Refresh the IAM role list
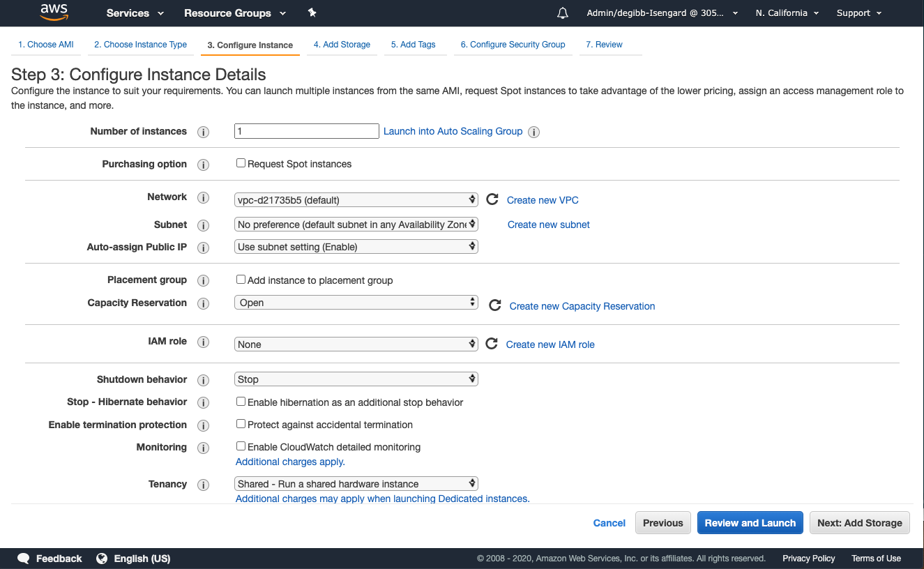This screenshot has width=924, height=569. pos(492,343)
